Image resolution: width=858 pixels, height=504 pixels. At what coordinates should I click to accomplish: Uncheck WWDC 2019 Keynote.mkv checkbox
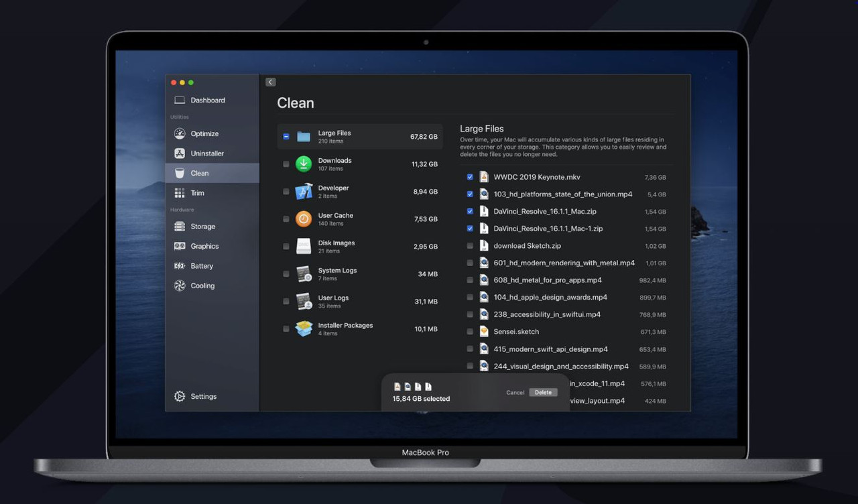click(x=470, y=177)
